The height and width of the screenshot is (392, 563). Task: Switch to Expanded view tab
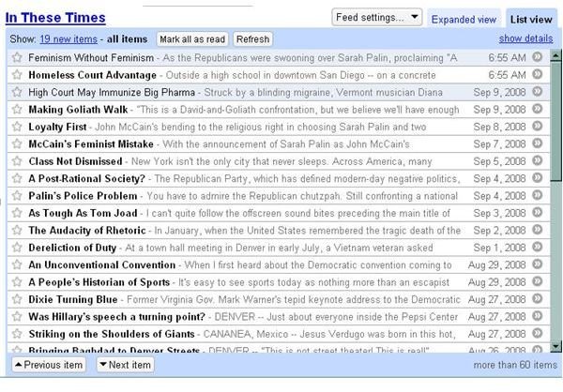(x=464, y=20)
